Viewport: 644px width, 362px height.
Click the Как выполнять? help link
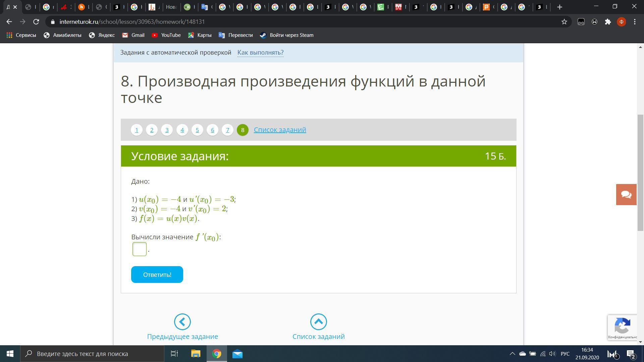click(260, 53)
